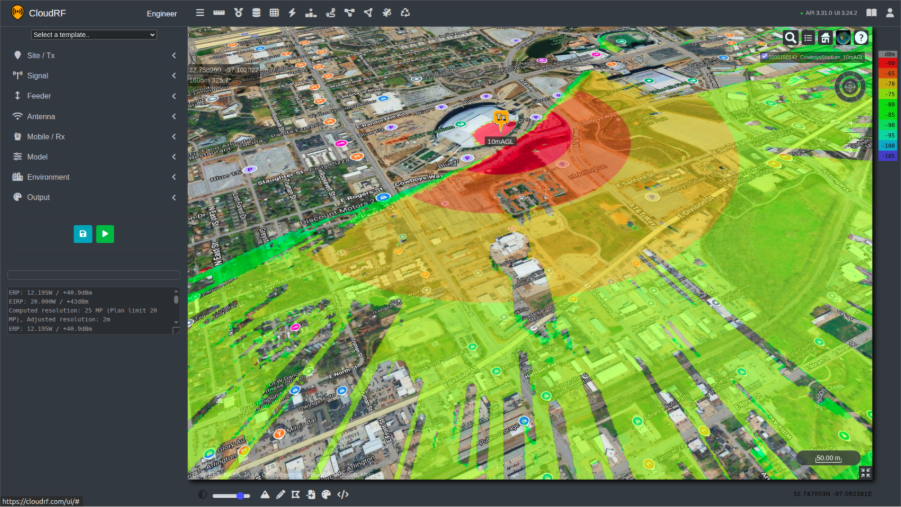Click the blue save button

83,234
